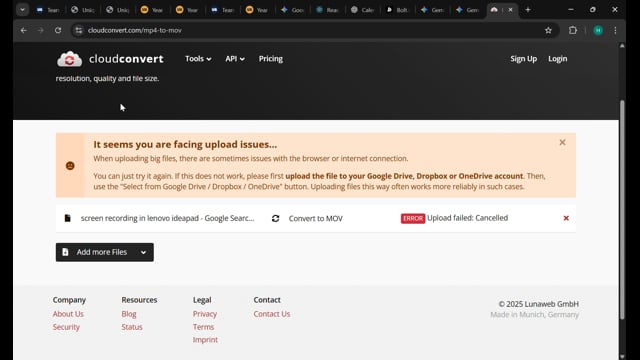Screen dimensions: 640x360
Task: Dismiss the upload issues warning banner
Action: pyautogui.click(x=562, y=142)
